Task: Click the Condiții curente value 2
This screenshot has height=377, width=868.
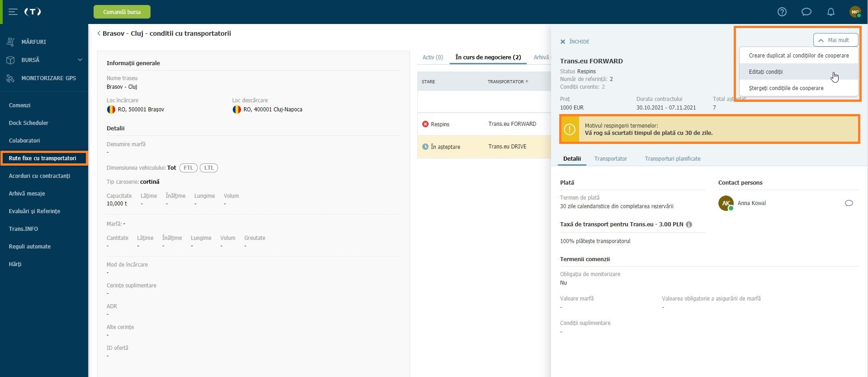Action: (603, 87)
